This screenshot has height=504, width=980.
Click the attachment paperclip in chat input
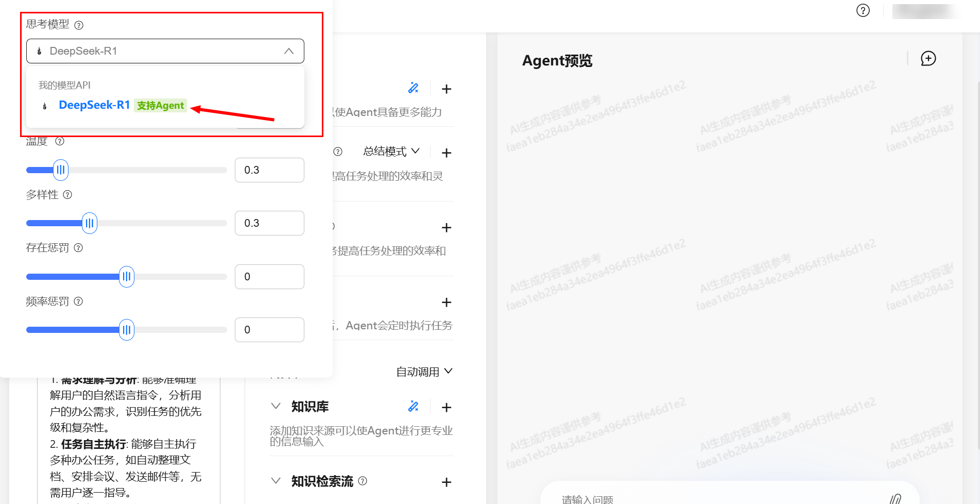(896, 498)
